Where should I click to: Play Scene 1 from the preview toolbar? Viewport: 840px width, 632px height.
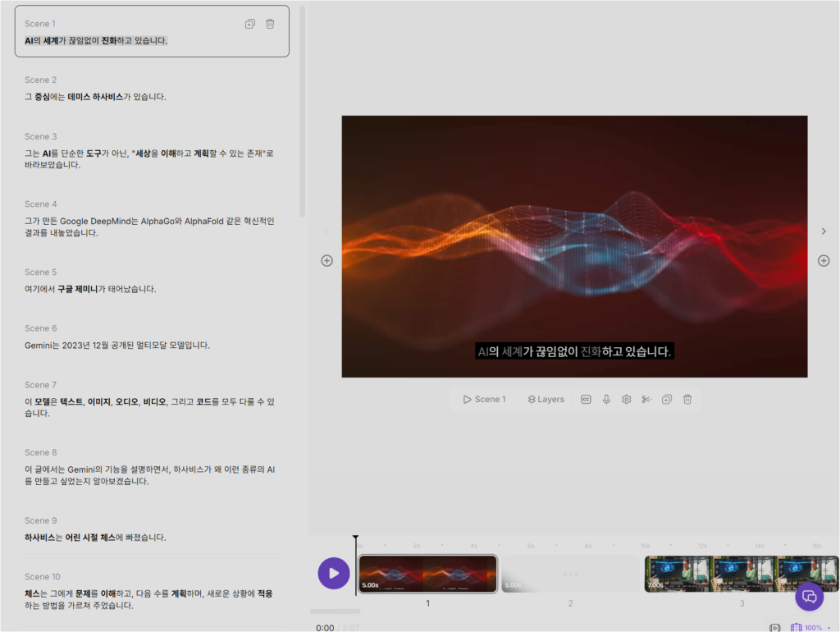[x=484, y=399]
